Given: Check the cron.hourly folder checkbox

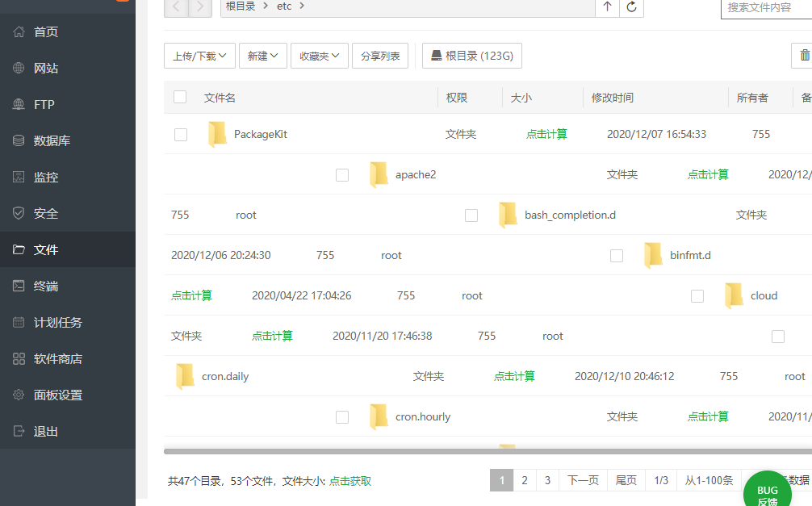Looking at the screenshot, I should 342,417.
